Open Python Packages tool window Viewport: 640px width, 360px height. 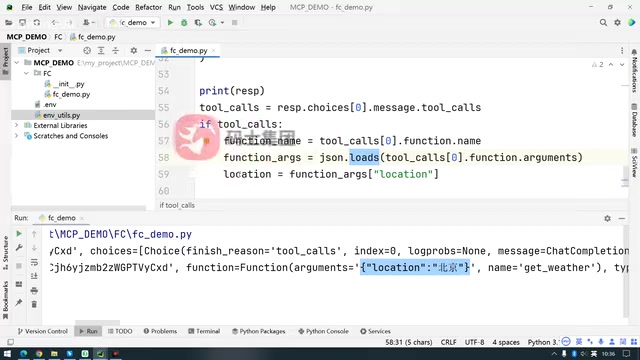259,331
